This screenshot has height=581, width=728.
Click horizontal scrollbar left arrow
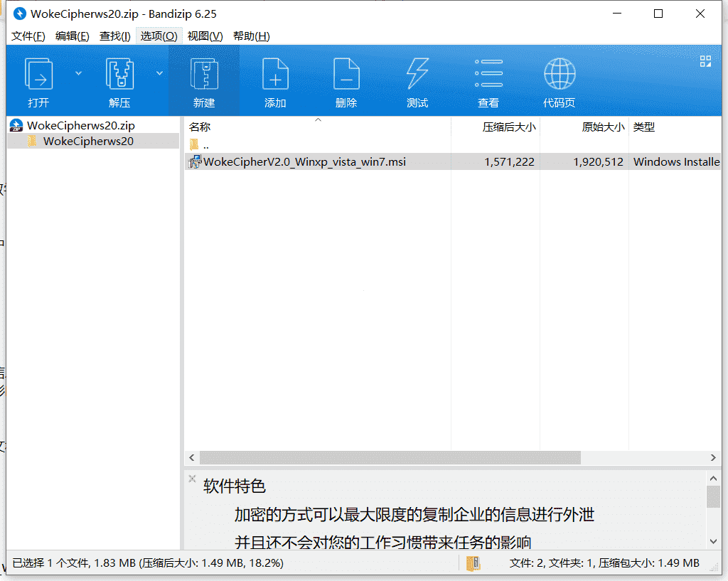click(192, 457)
